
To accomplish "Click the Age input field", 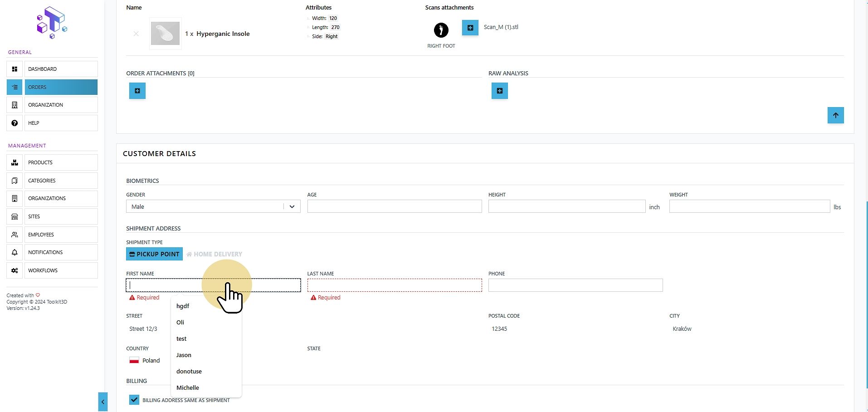I will (395, 206).
